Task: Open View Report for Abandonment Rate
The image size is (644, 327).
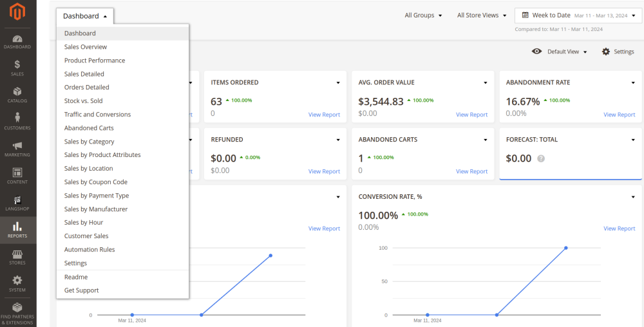Action: click(x=619, y=115)
